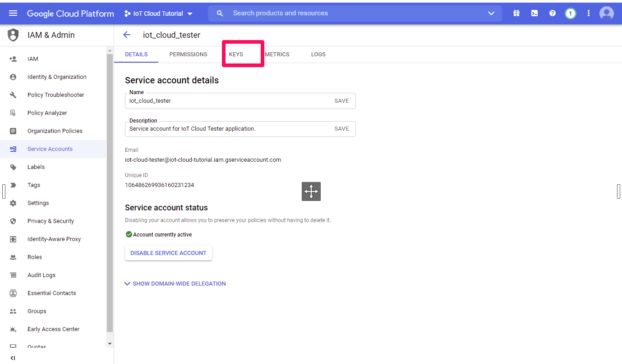
Task: Switch to the Details tab
Action: click(136, 55)
